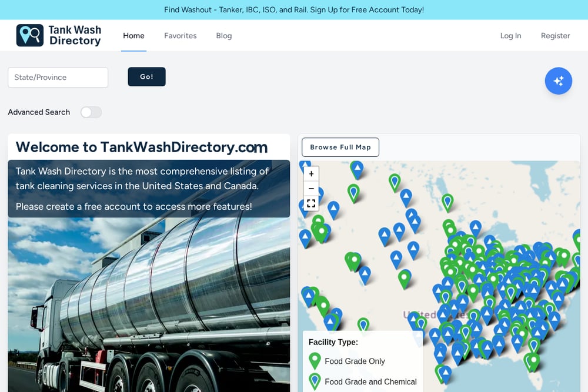The image size is (588, 392).
Task: Click the Tank Wash Directory logo icon
Action: 29,35
